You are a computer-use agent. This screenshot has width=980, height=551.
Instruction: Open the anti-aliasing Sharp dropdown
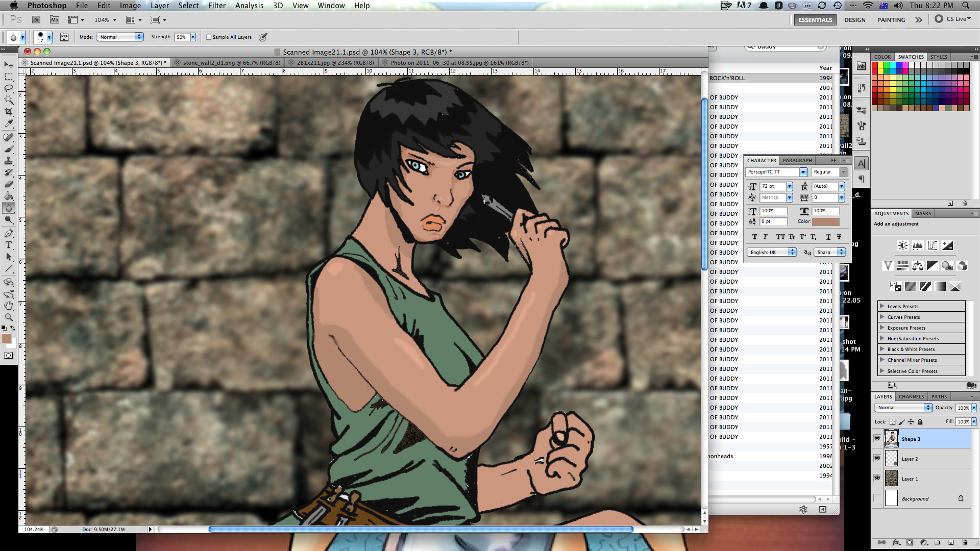coord(830,253)
